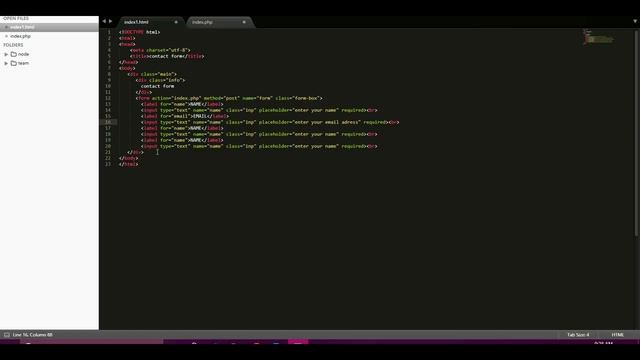Click the div class main line

[152, 74]
